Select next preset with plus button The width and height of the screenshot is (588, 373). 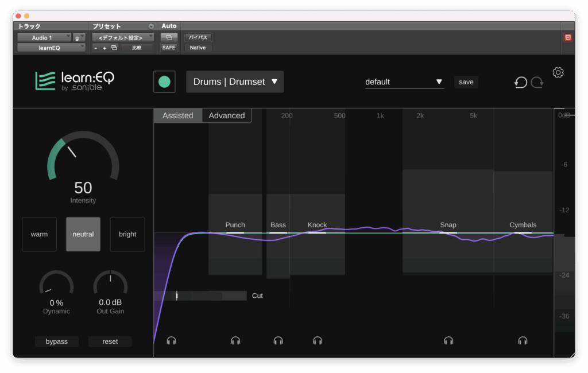tap(105, 48)
